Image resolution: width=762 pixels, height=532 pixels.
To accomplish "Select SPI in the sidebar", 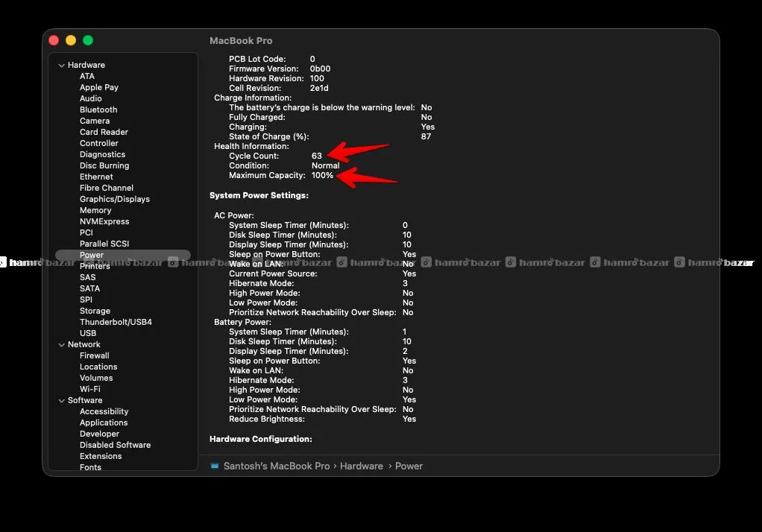I will tap(86, 300).
